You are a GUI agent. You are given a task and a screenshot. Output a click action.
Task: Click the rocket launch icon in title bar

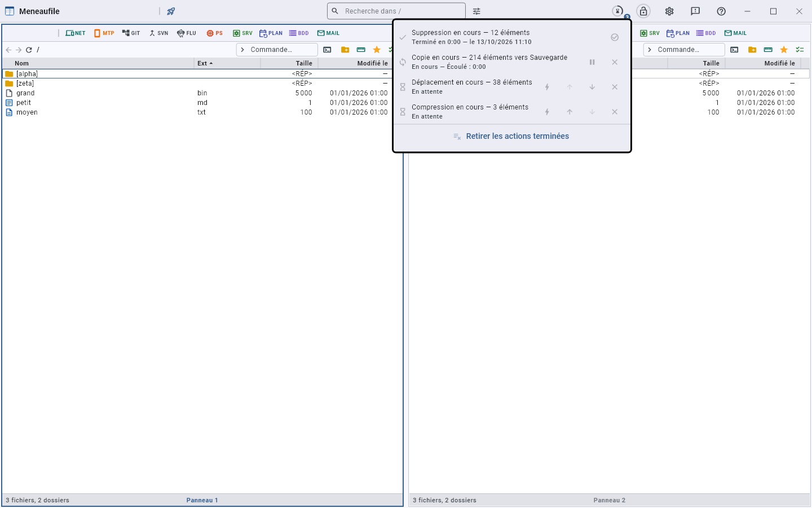[x=171, y=11]
